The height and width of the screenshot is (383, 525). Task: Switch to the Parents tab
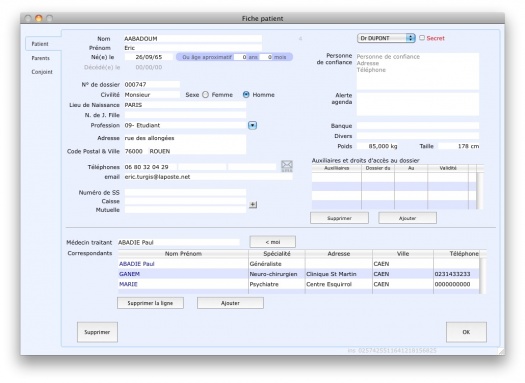click(41, 58)
